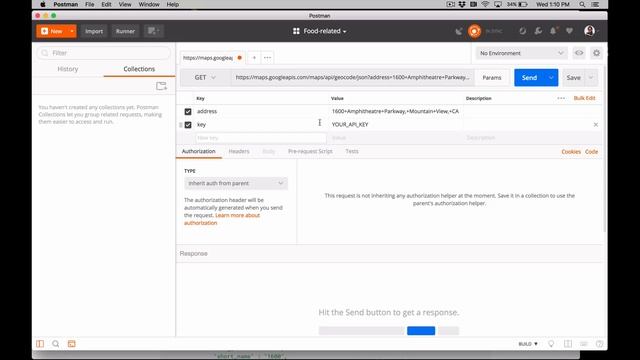The width and height of the screenshot is (640, 360).
Task: Click the params column options ellipsis
Action: 561,98
